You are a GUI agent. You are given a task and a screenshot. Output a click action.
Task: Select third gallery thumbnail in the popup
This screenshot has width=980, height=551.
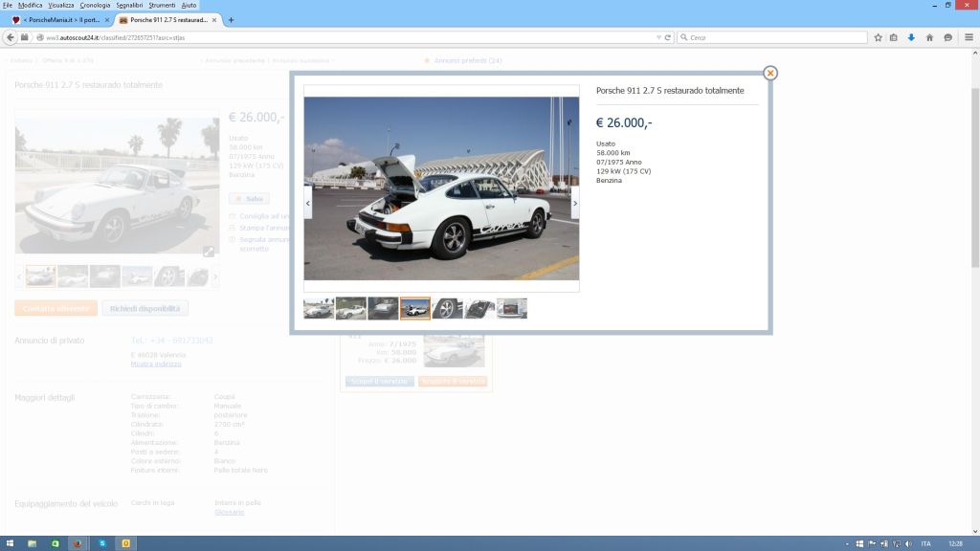[383, 309]
